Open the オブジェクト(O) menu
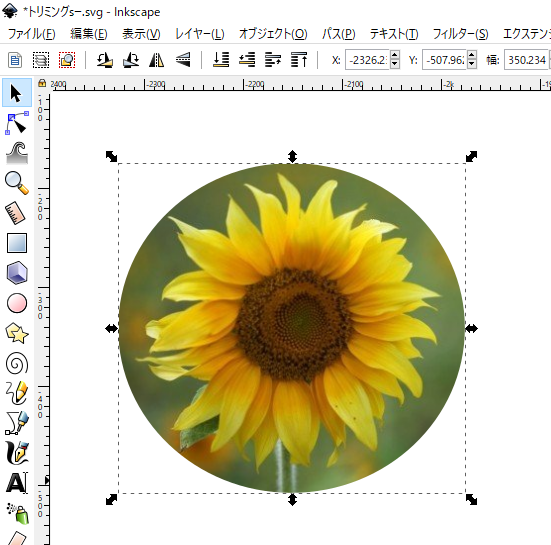551x545 pixels. click(273, 34)
